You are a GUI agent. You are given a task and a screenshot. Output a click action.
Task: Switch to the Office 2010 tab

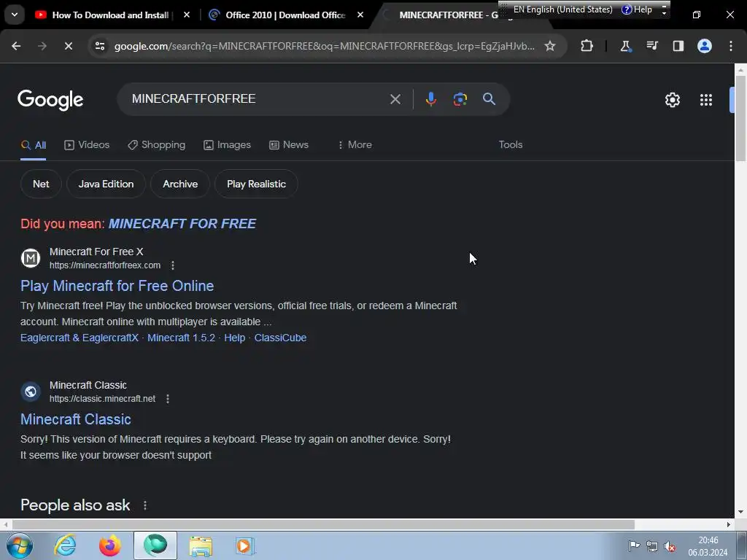pos(279,15)
